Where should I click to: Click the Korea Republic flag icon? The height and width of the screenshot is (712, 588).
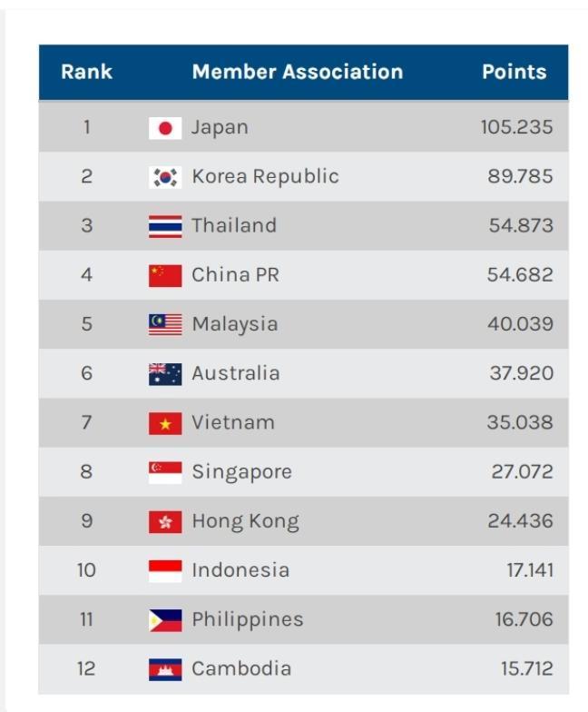click(165, 177)
